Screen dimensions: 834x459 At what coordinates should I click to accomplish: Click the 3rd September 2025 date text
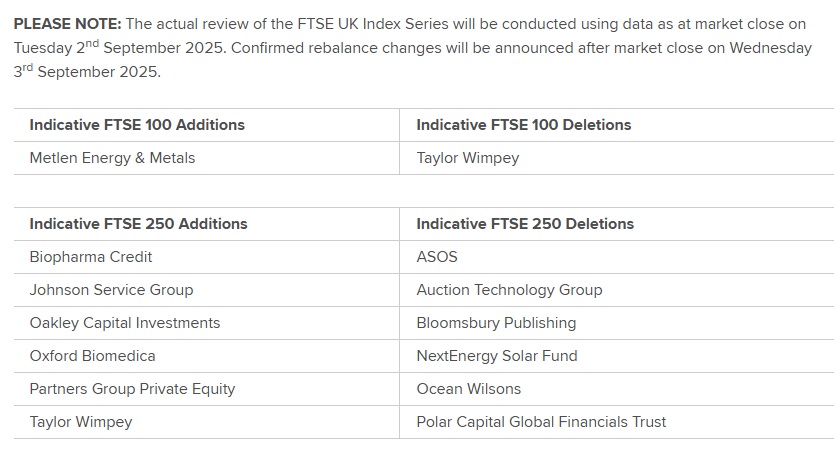point(86,72)
